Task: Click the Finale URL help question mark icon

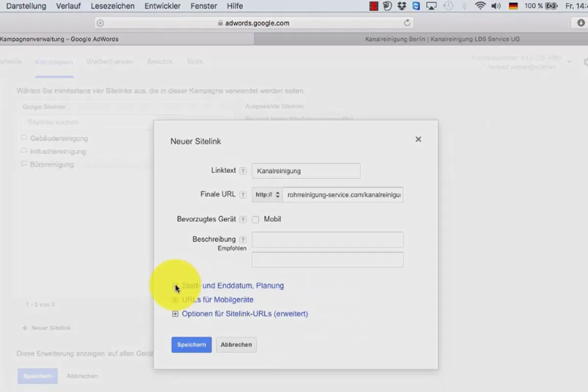Action: pyautogui.click(x=243, y=195)
